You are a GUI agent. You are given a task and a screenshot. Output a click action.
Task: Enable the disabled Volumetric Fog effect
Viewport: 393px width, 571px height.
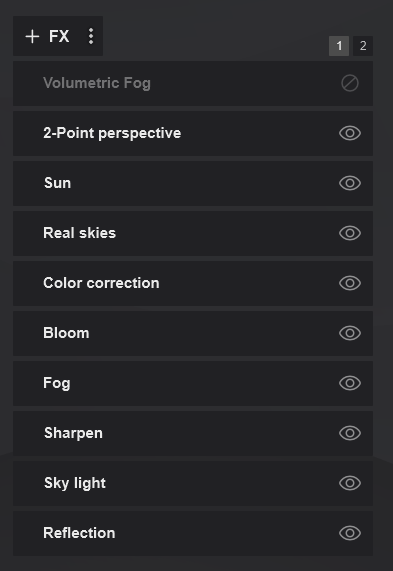click(x=350, y=83)
